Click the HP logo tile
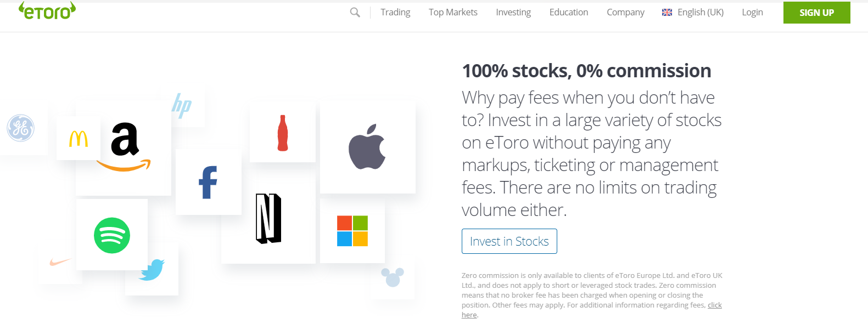This screenshot has height=324, width=868. tap(182, 105)
